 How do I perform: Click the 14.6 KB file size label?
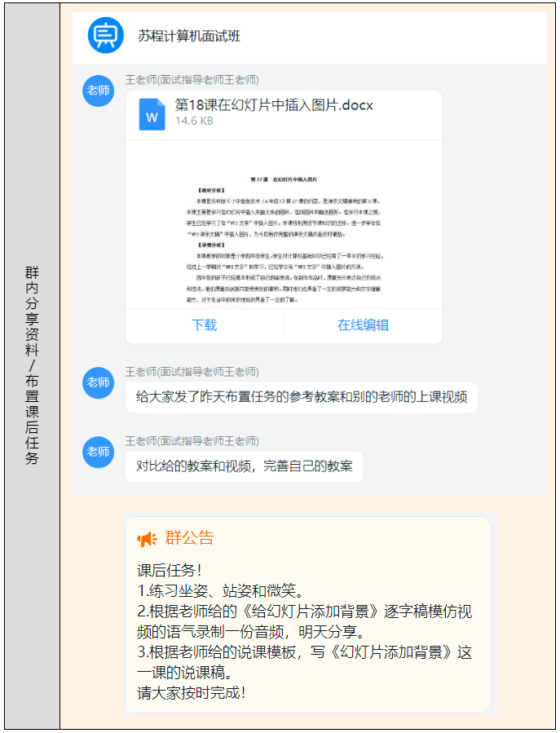tap(195, 121)
